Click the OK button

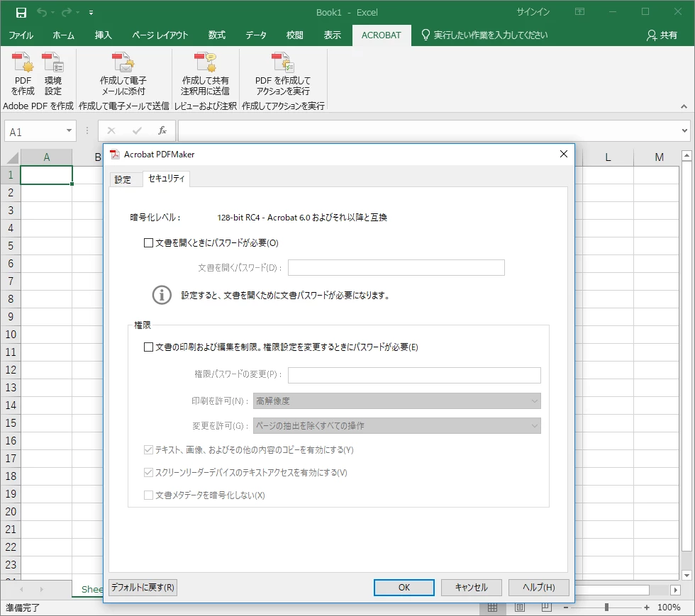[404, 588]
